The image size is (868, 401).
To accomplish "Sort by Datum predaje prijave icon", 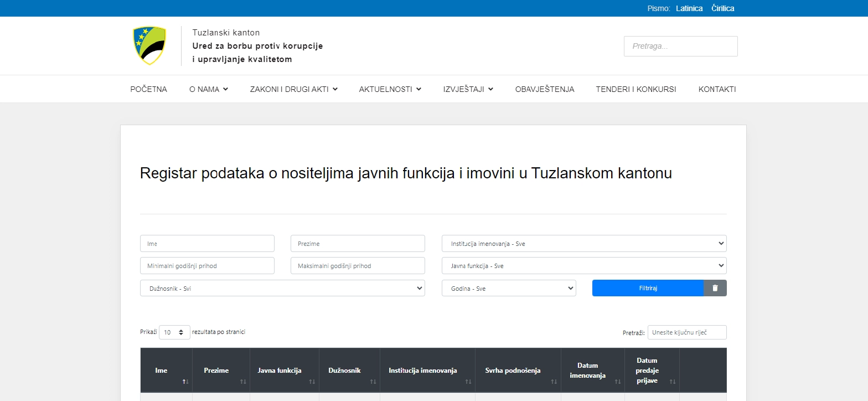I will [x=672, y=382].
